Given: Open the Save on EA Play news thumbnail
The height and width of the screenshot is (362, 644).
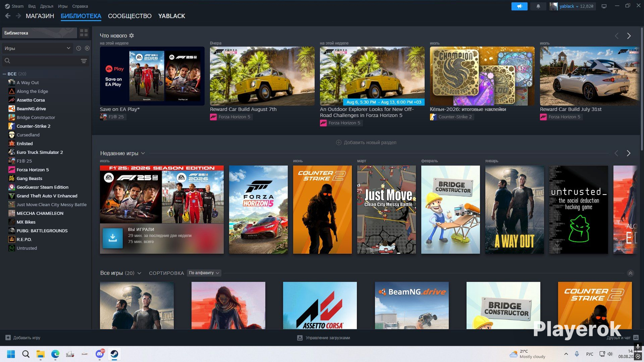Looking at the screenshot, I should [x=152, y=76].
